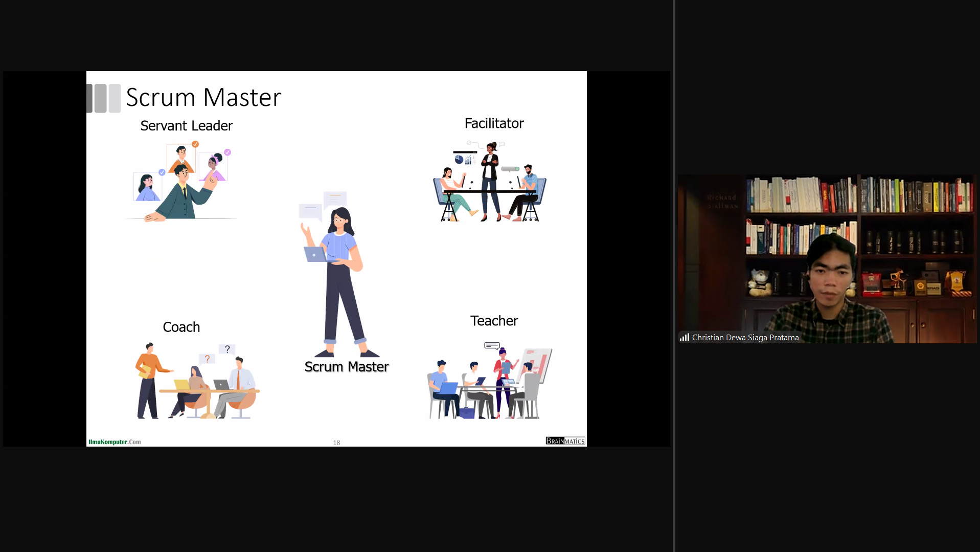
Task: Click the pie chart in Facilitator illustration
Action: tap(459, 160)
